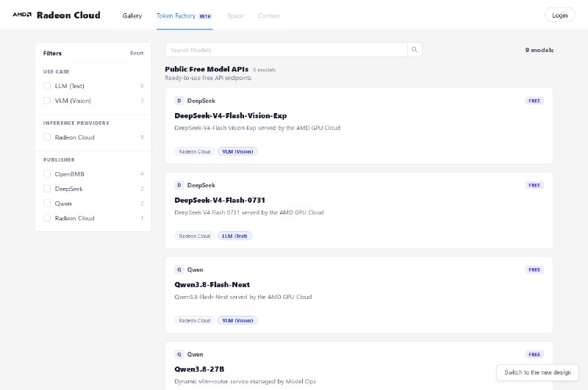This screenshot has height=390, width=588.
Task: Click the BETA badge next to Token Factory
Action: pos(205,16)
